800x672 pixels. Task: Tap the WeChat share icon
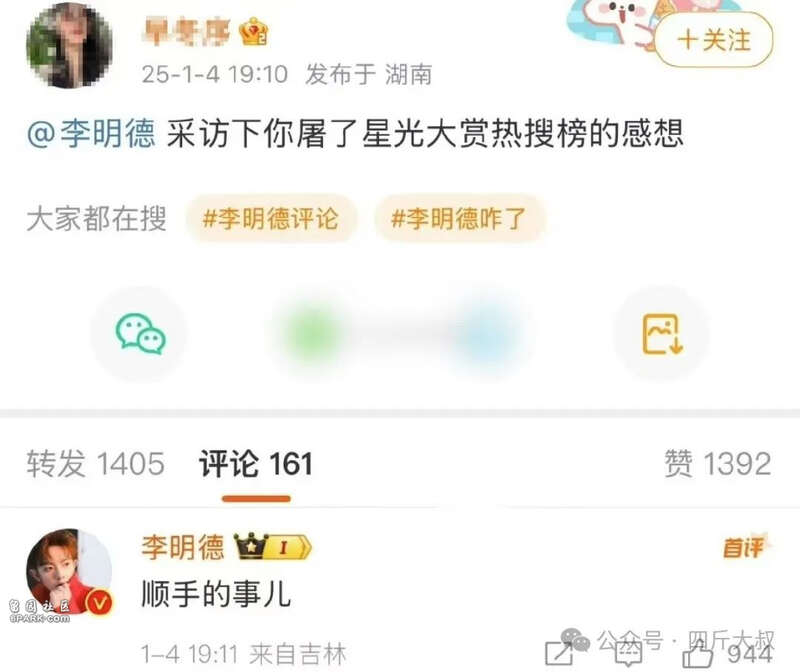(x=140, y=334)
